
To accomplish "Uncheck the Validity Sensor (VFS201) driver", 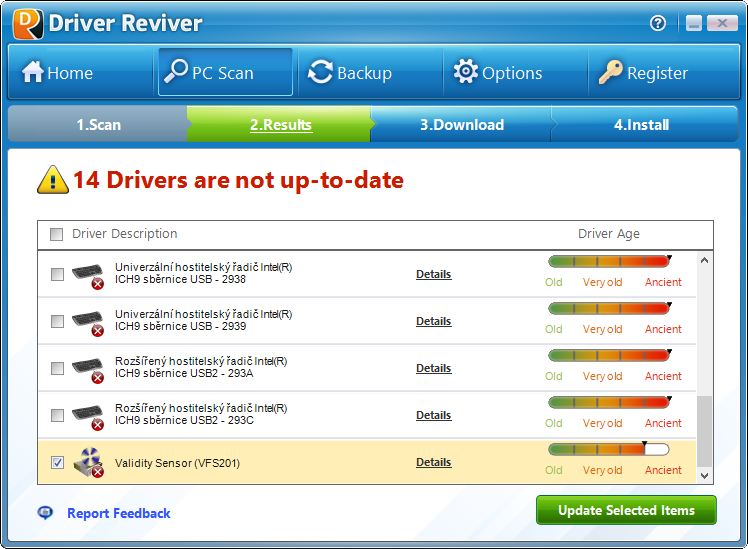I will click(x=57, y=463).
